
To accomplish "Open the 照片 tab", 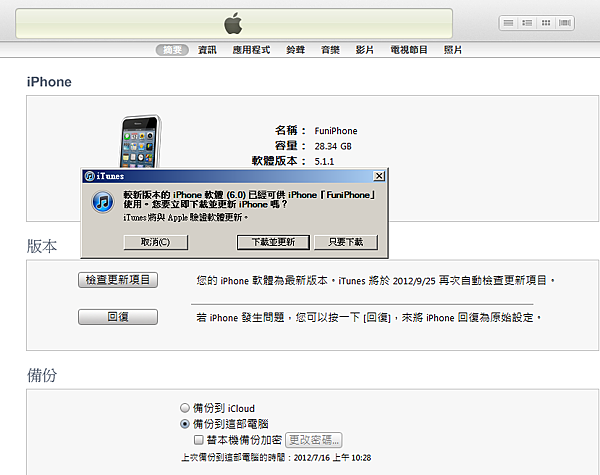I will (453, 50).
